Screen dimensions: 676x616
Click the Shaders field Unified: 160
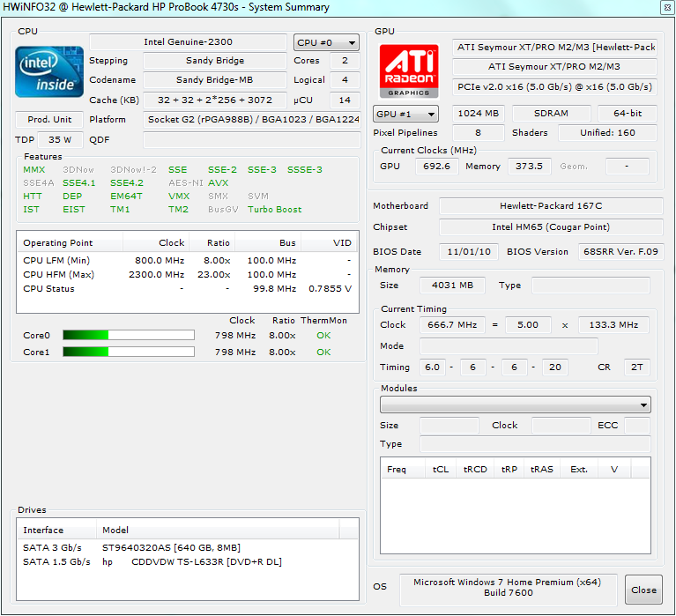(x=607, y=133)
